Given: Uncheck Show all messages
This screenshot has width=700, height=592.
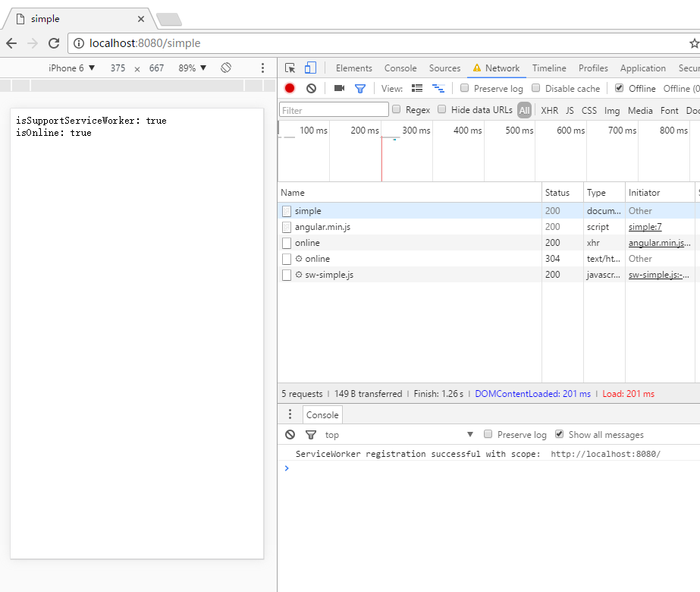Looking at the screenshot, I should [559, 434].
